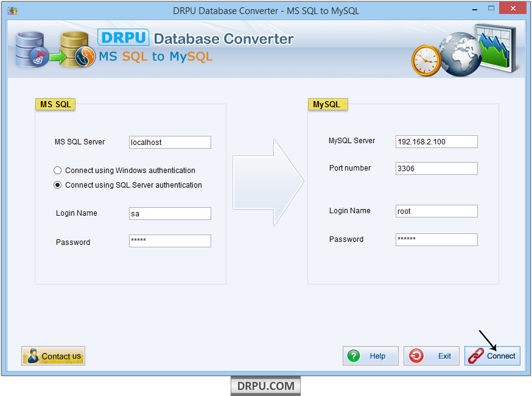This screenshot has width=532, height=396.
Task: Click the MySQL group label
Action: [327, 104]
